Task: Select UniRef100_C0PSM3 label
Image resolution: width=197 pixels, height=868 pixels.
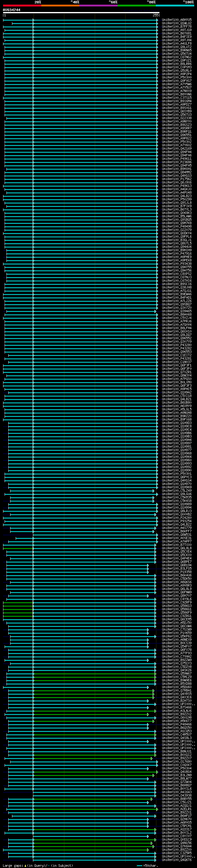Action: tap(177, 67)
